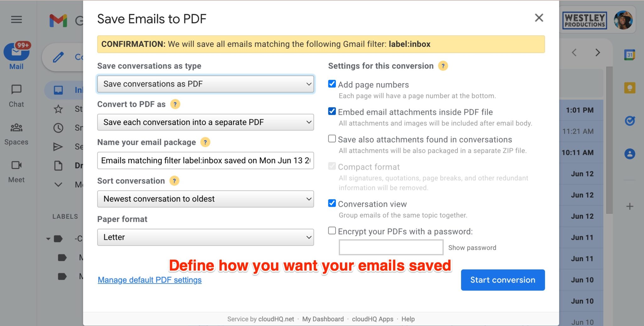Click the inbox vertical scrollbar
This screenshot has height=326, width=644.
609,140
